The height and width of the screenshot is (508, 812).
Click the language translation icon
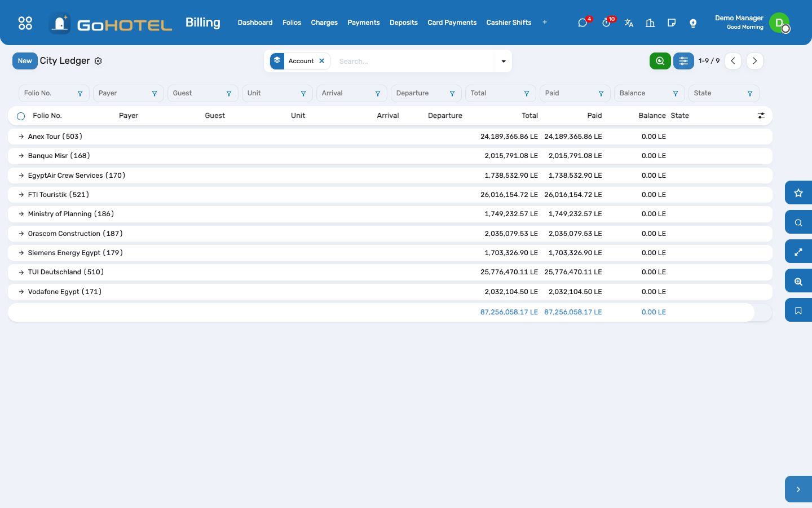click(629, 23)
